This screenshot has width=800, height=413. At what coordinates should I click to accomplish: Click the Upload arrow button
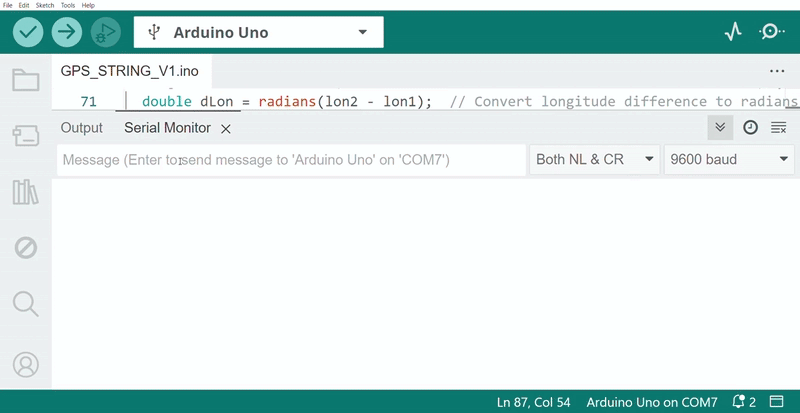(x=67, y=32)
